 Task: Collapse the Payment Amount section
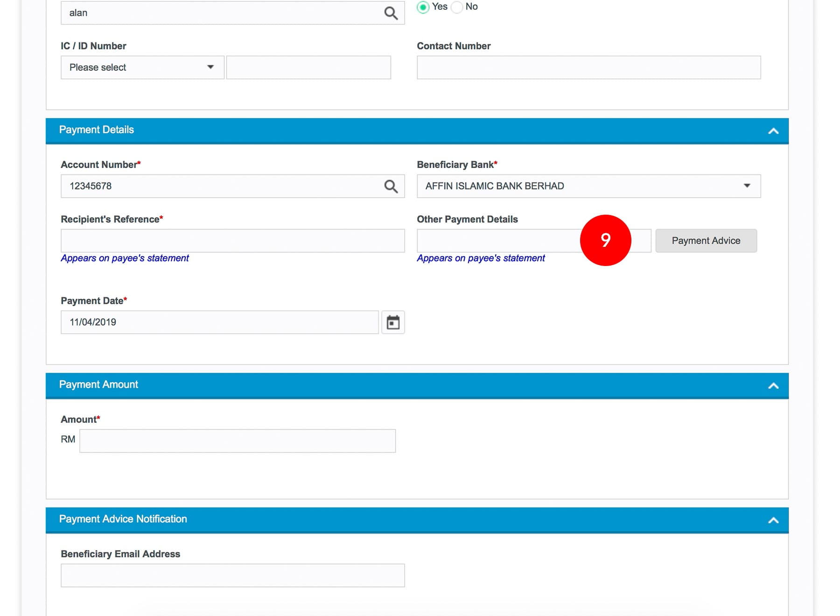773,386
